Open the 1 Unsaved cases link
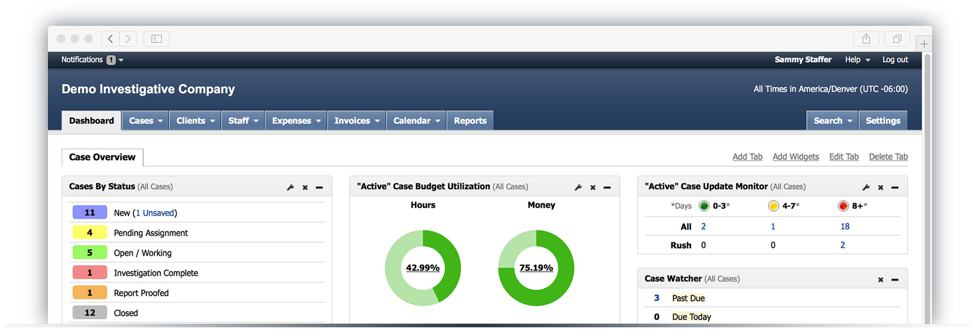 (155, 213)
